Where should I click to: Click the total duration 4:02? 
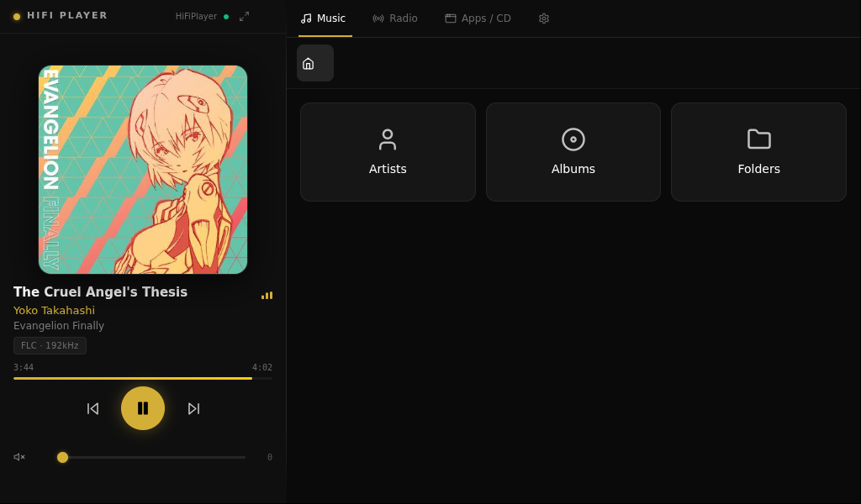(262, 367)
